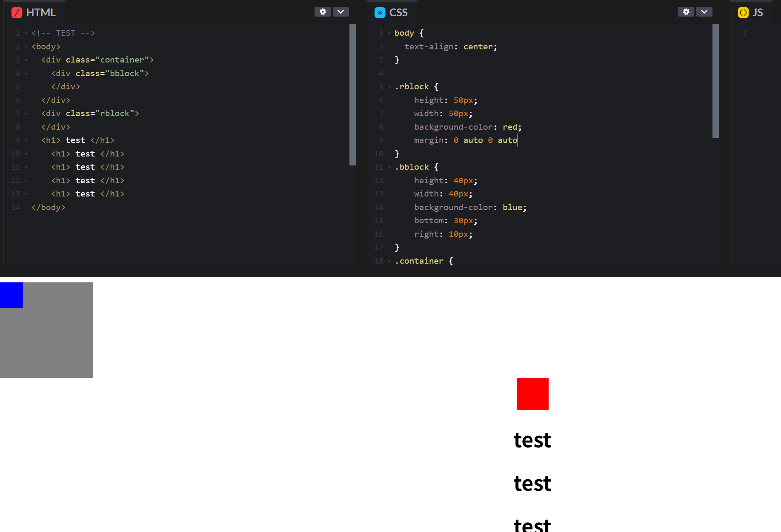This screenshot has width=781, height=532.
Task: Open CSS editor settings gear
Action: click(686, 12)
